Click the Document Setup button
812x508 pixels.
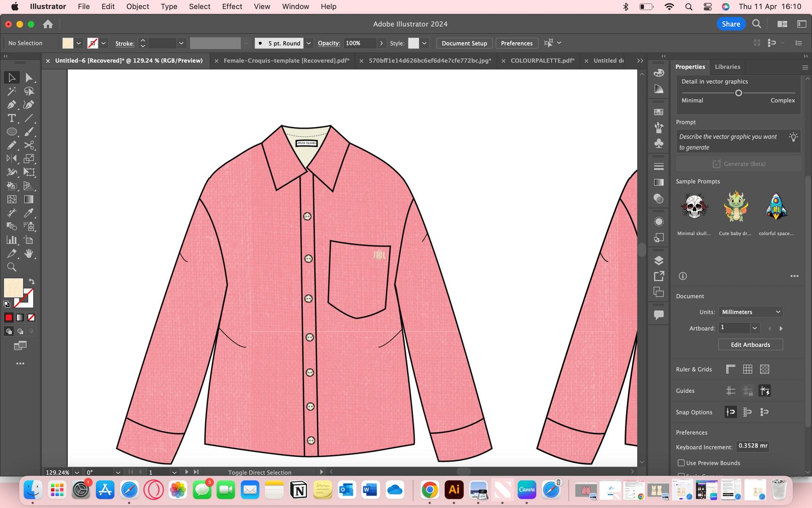[464, 43]
